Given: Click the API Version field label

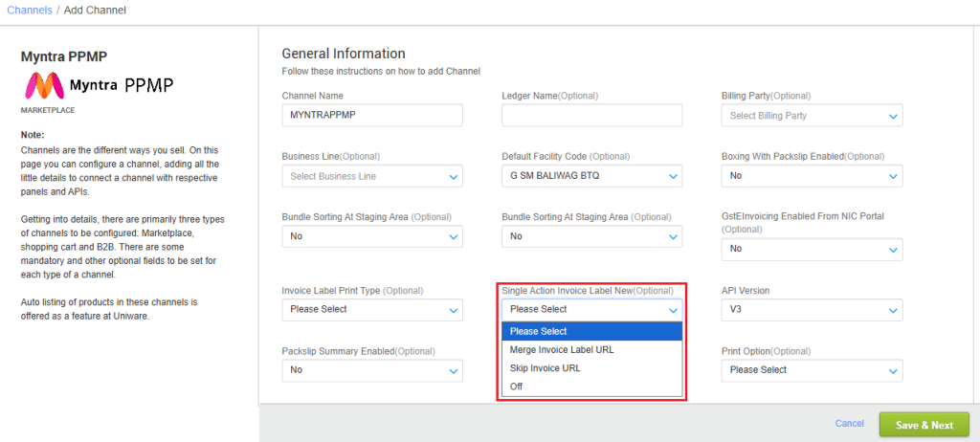Looking at the screenshot, I should tap(746, 291).
